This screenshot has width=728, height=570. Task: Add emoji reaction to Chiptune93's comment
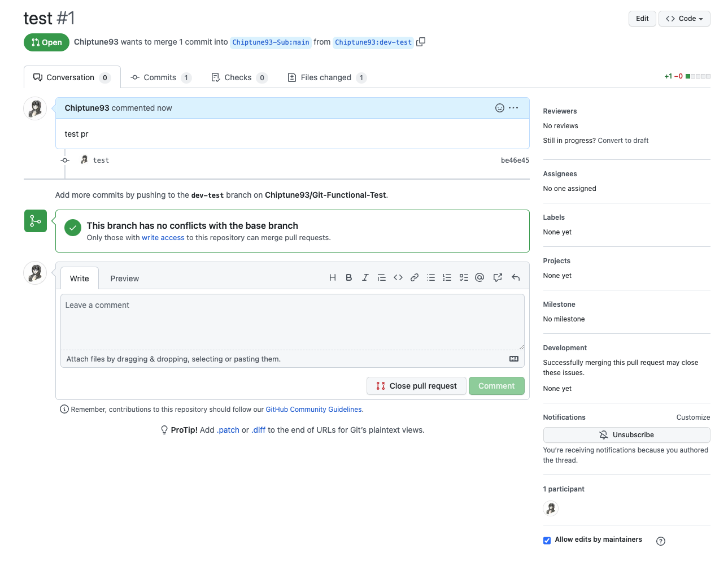point(500,108)
